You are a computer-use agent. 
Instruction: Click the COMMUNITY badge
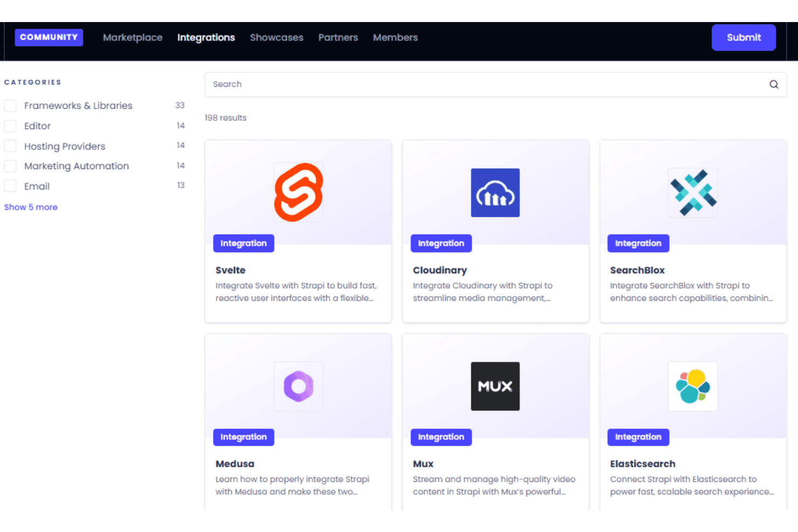[49, 37]
